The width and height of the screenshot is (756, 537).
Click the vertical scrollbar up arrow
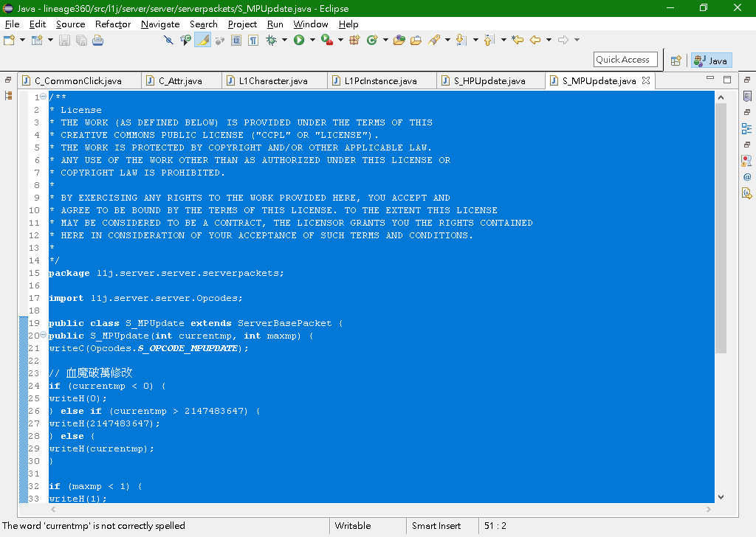point(721,97)
